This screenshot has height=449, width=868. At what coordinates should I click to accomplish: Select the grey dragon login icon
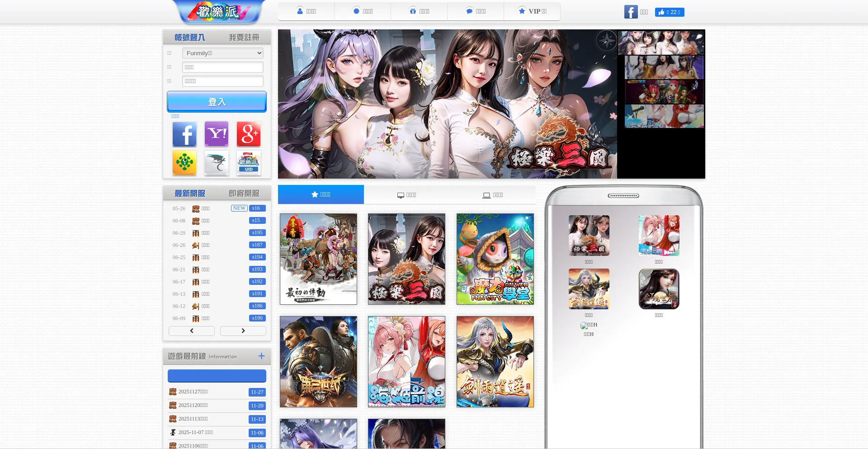(x=217, y=163)
